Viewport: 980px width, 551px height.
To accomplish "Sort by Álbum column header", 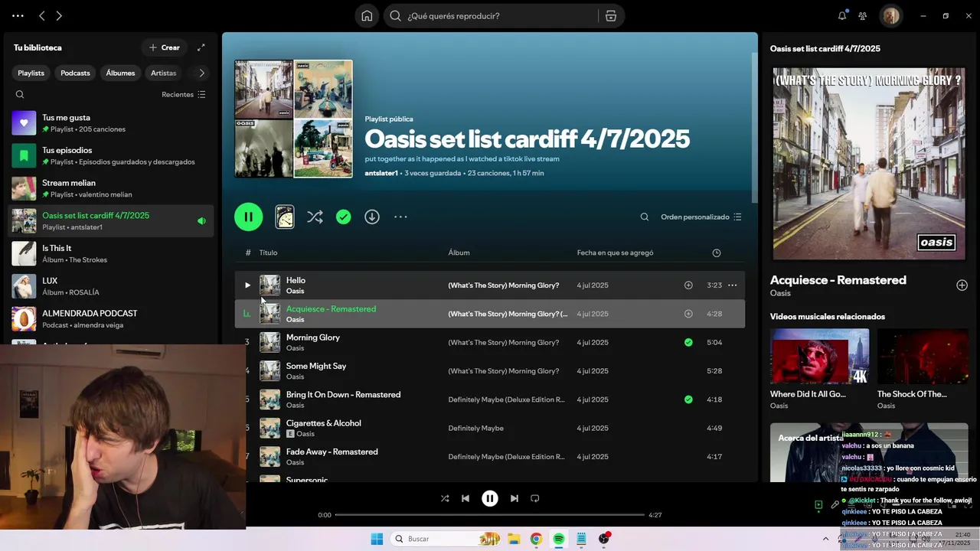I will (x=459, y=253).
